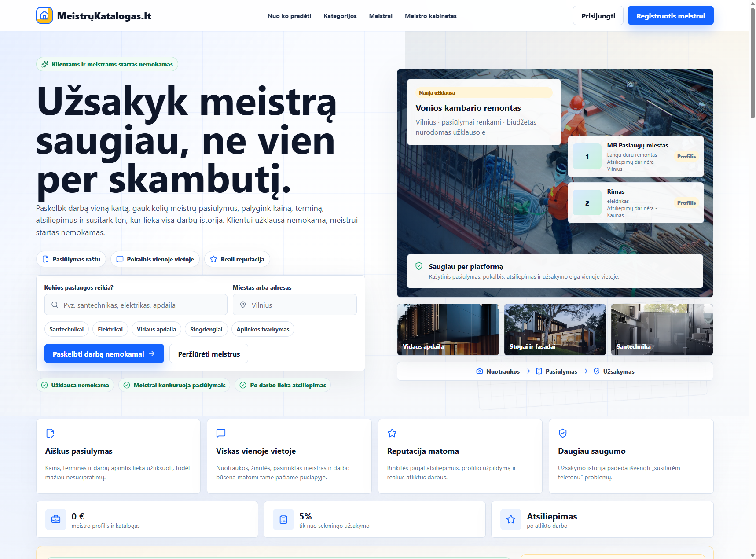Viewport: 756px width, 559px height.
Task: Select the Elektrikai category chip
Action: click(x=110, y=329)
